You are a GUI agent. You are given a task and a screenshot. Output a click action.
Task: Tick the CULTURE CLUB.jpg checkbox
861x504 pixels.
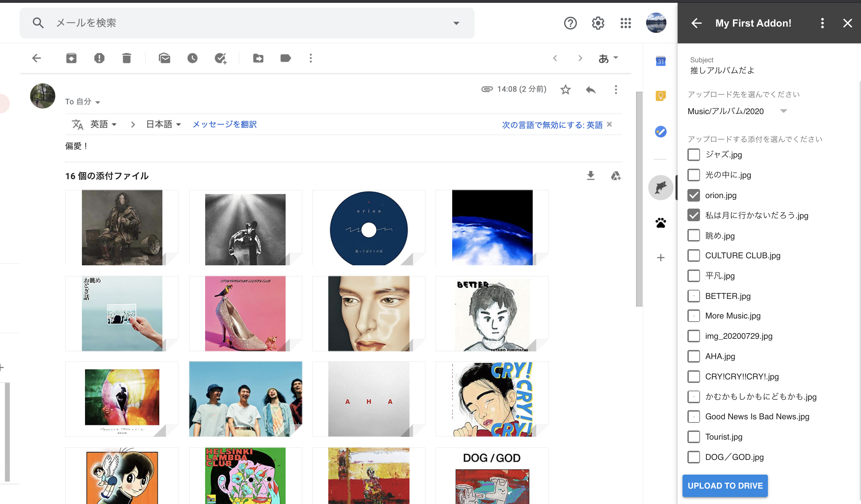(694, 255)
